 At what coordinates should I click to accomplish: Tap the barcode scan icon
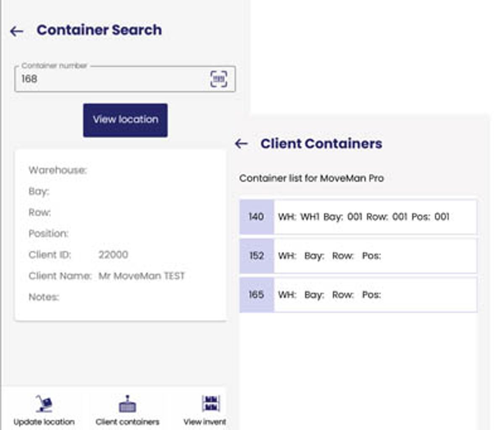[218, 79]
